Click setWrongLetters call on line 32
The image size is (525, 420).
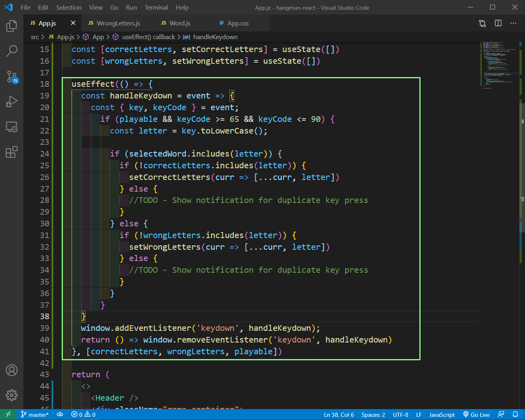click(165, 247)
